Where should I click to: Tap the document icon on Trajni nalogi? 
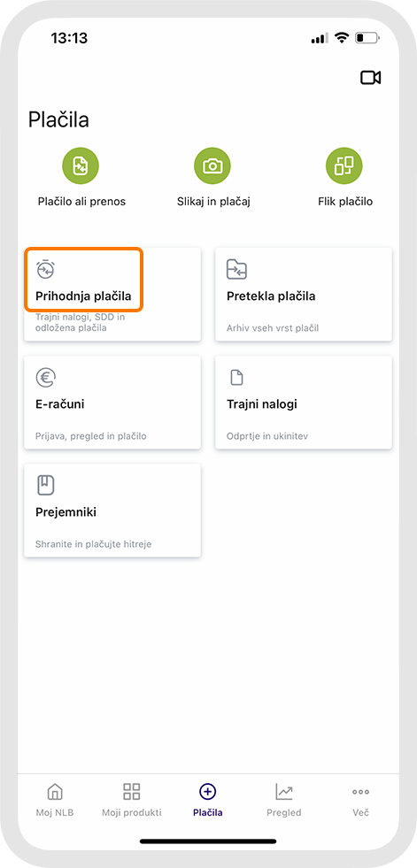[236, 378]
